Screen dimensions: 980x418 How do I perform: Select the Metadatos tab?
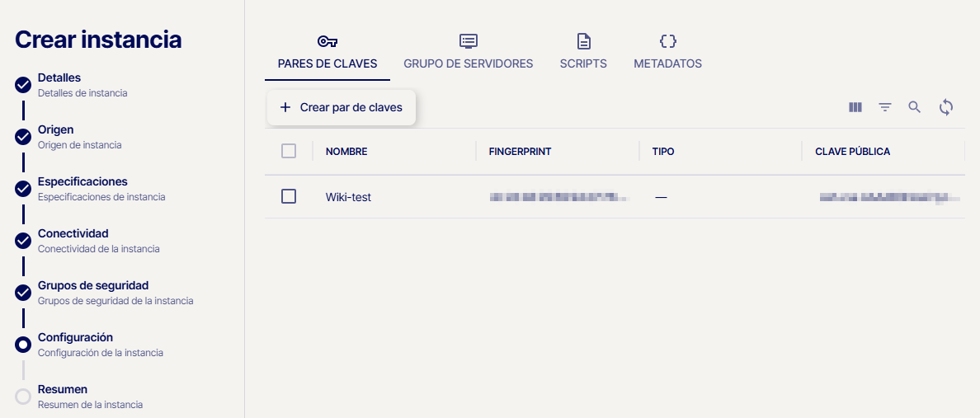click(668, 63)
